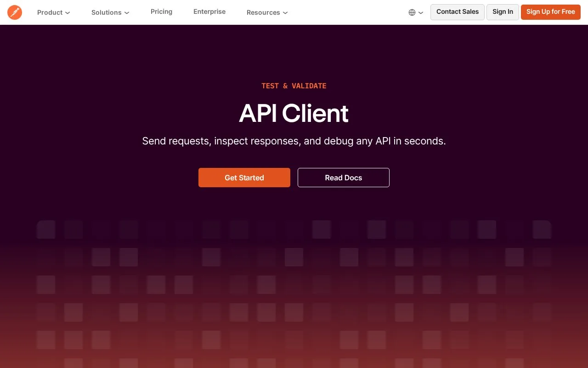Click the Get Started button

tap(244, 178)
